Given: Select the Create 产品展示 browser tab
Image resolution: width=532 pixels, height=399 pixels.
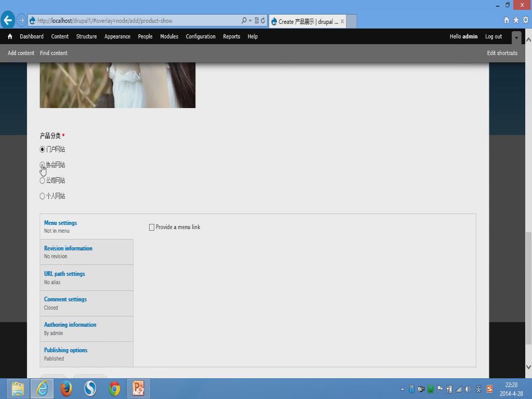Looking at the screenshot, I should [308, 21].
